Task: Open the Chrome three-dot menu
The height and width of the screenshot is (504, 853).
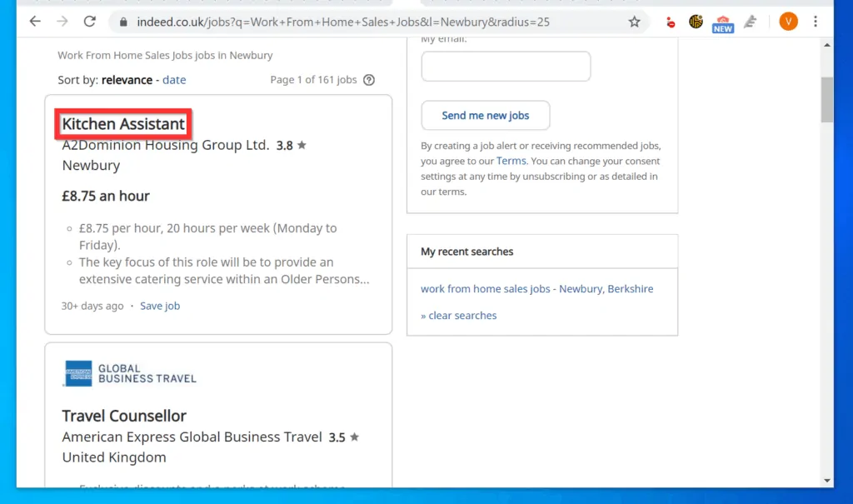Action: (816, 22)
